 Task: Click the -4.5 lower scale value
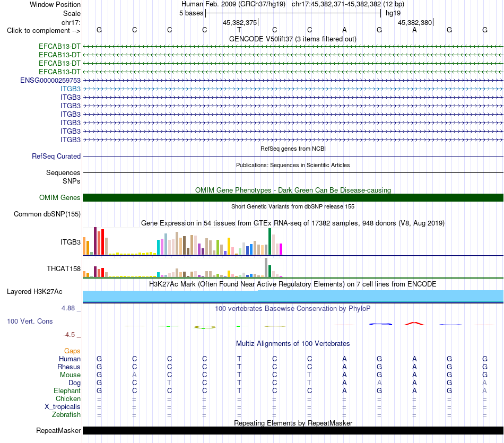pos(69,335)
